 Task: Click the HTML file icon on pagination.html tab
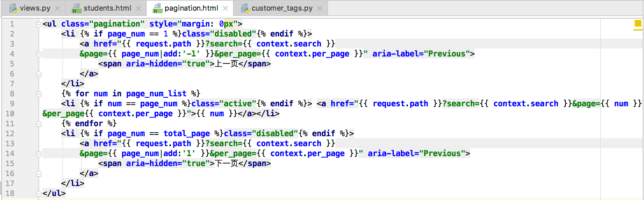pos(157,8)
